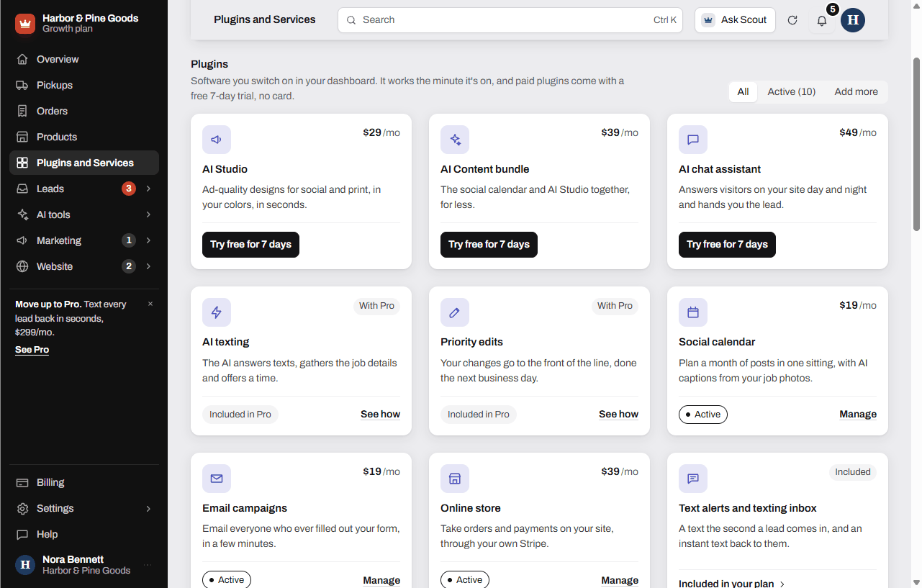This screenshot has width=922, height=588.
Task: Click the AI Studio megaphone card icon
Action: pos(217,140)
